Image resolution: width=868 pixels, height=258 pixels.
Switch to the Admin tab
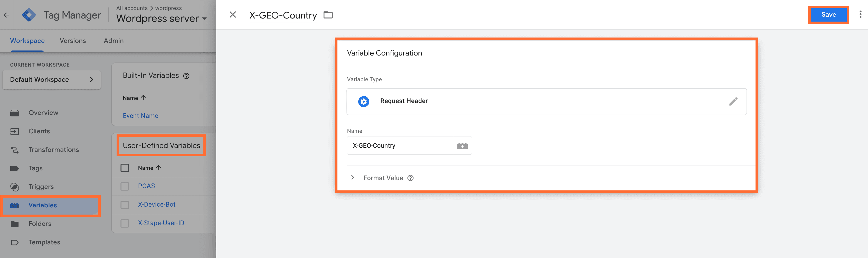[114, 40]
